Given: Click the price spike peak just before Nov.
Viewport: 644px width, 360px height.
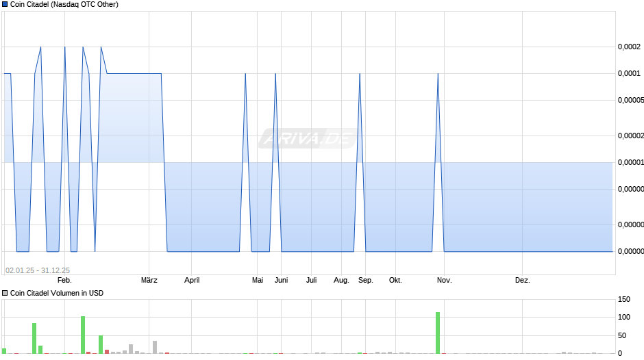Looking at the screenshot, I should point(438,74).
